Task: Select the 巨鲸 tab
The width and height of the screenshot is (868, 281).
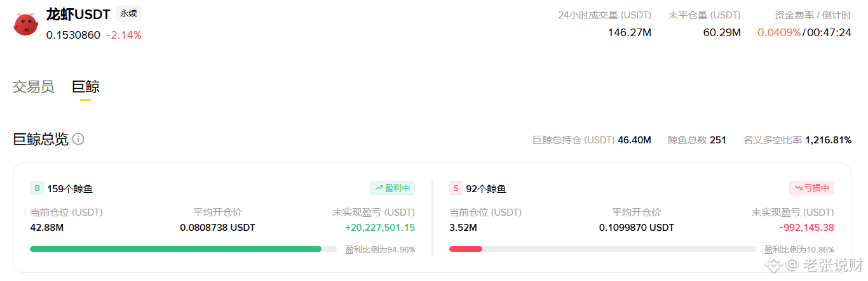Action: [86, 87]
